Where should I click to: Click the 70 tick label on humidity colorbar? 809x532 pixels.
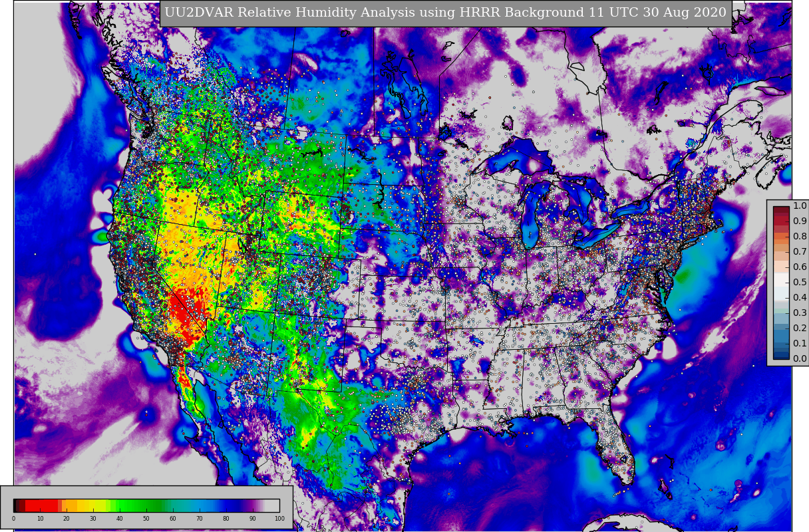(200, 519)
